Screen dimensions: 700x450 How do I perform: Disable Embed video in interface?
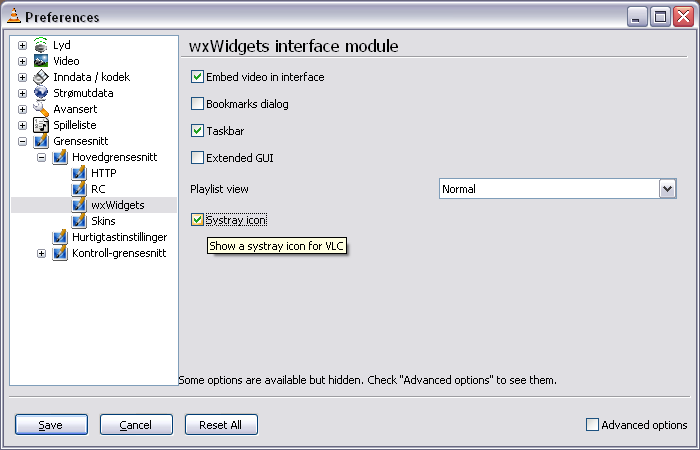click(x=197, y=77)
